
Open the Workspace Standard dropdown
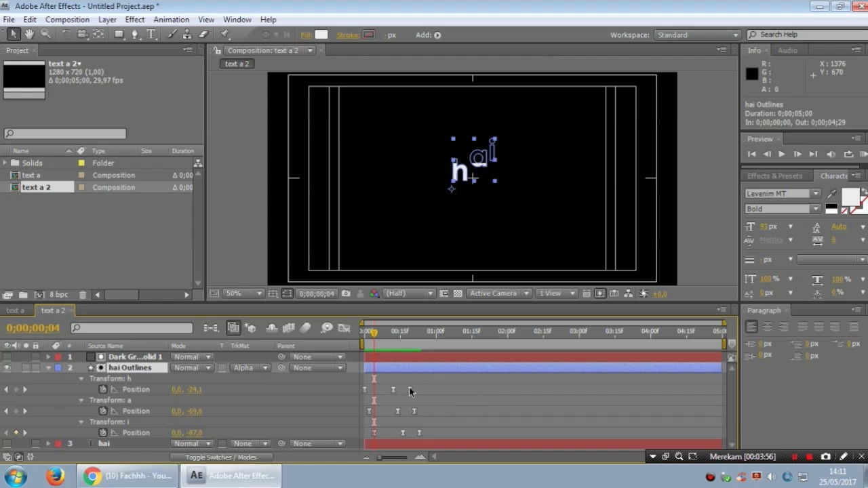[x=697, y=35]
